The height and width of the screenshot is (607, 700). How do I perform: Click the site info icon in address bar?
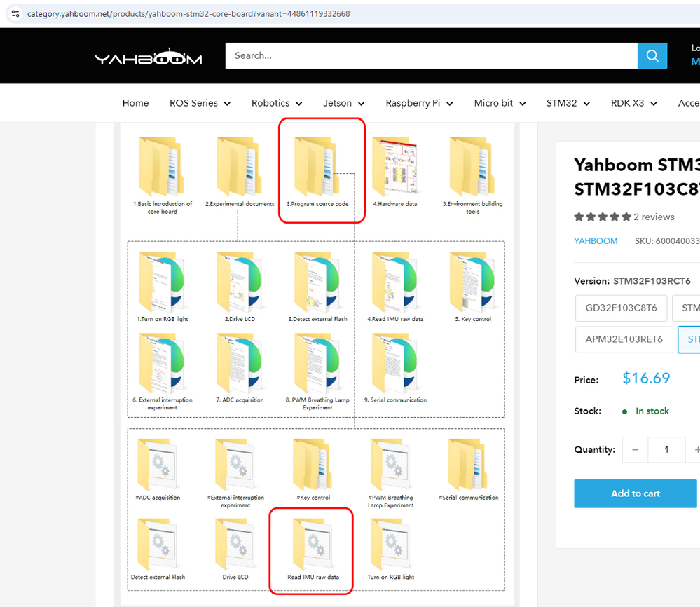(x=15, y=13)
